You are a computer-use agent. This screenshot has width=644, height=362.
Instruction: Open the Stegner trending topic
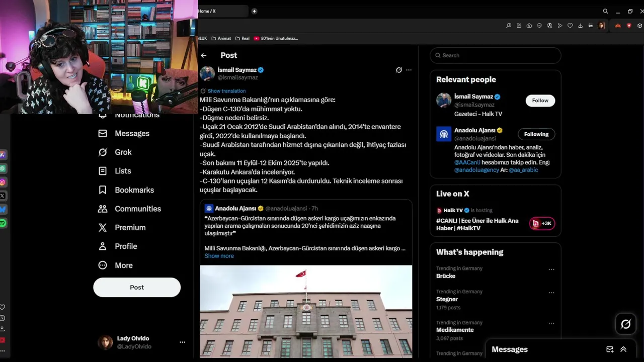pyautogui.click(x=447, y=299)
